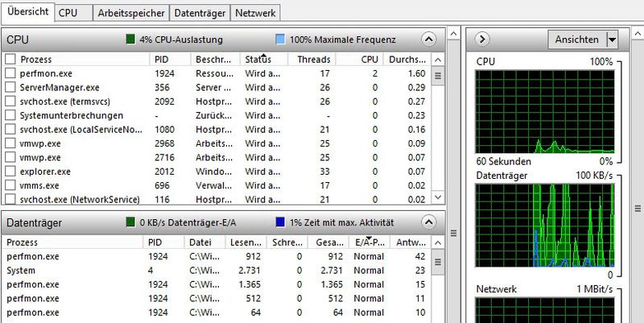
Task: Sort Datenträger table by Datei column
Action: [x=205, y=242]
